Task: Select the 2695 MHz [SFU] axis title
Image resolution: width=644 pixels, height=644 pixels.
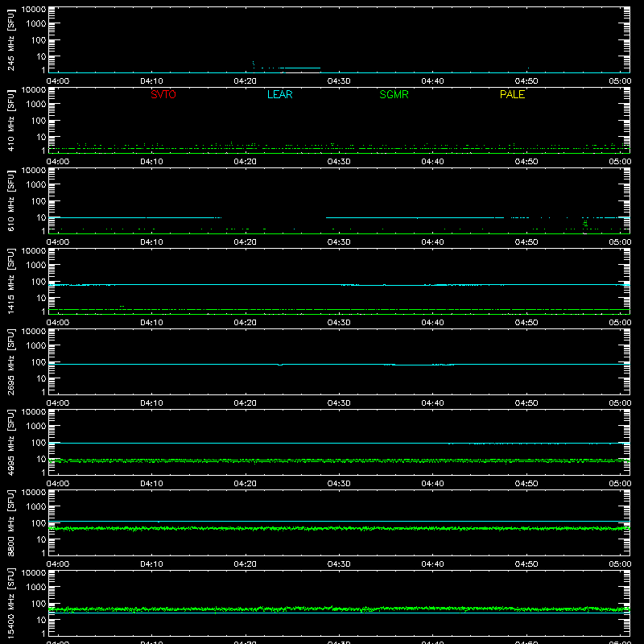Action: [x=10, y=361]
